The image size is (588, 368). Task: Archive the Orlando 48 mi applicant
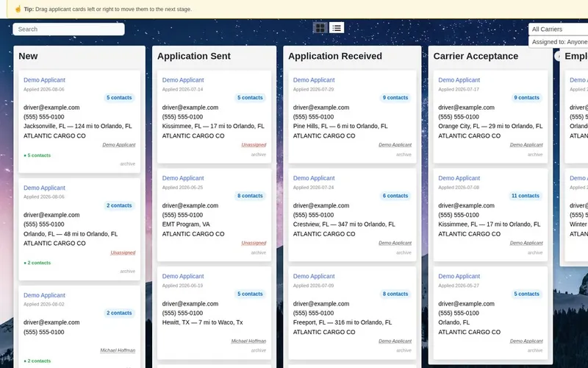pyautogui.click(x=127, y=271)
